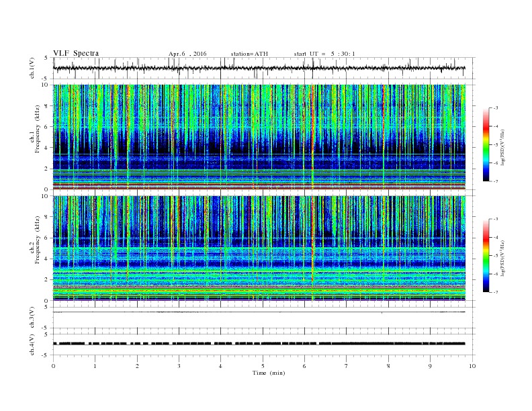Click the ch.4(V) axis label
This screenshot has height=411, width=532.
(x=32, y=345)
